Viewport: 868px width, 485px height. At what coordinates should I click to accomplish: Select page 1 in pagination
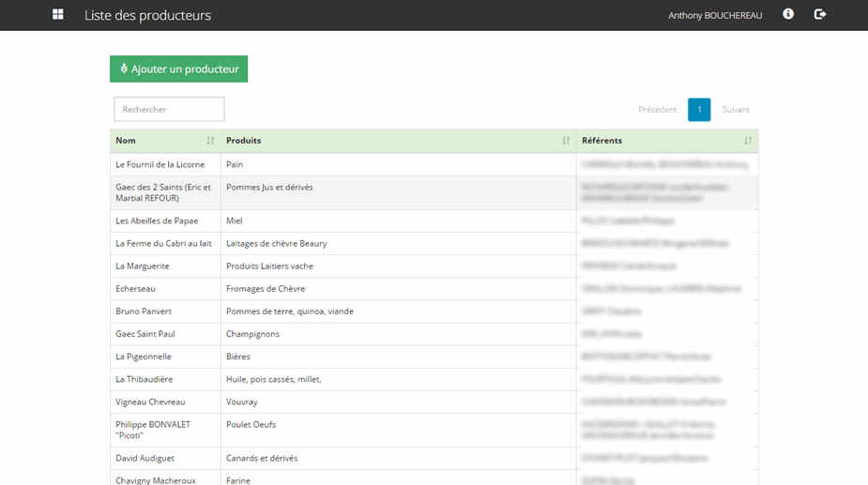(699, 110)
